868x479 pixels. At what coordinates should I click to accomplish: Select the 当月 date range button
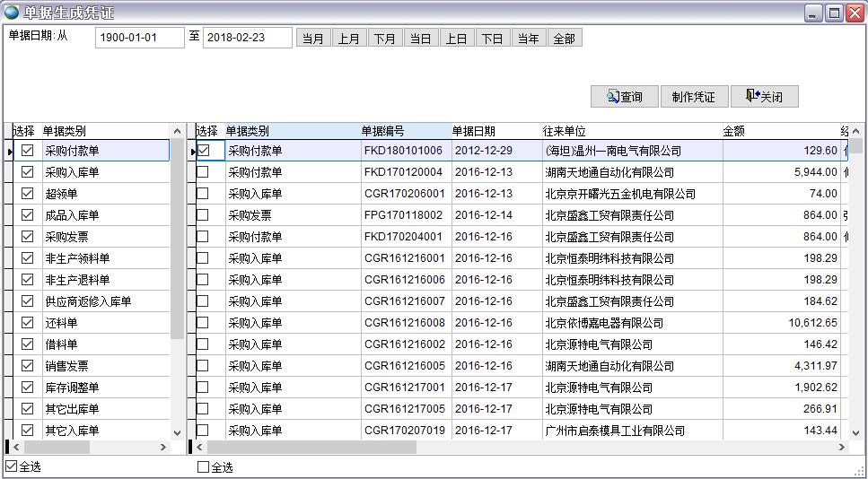point(313,39)
